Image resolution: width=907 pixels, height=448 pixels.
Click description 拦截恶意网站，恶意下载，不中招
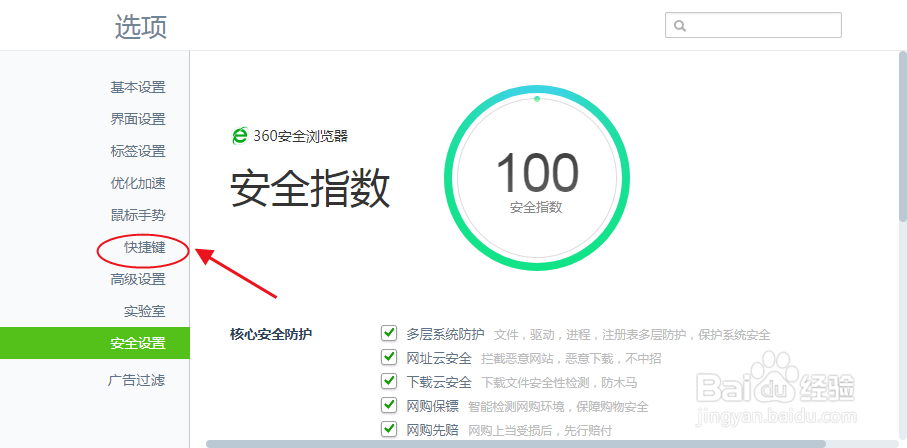[571, 359]
